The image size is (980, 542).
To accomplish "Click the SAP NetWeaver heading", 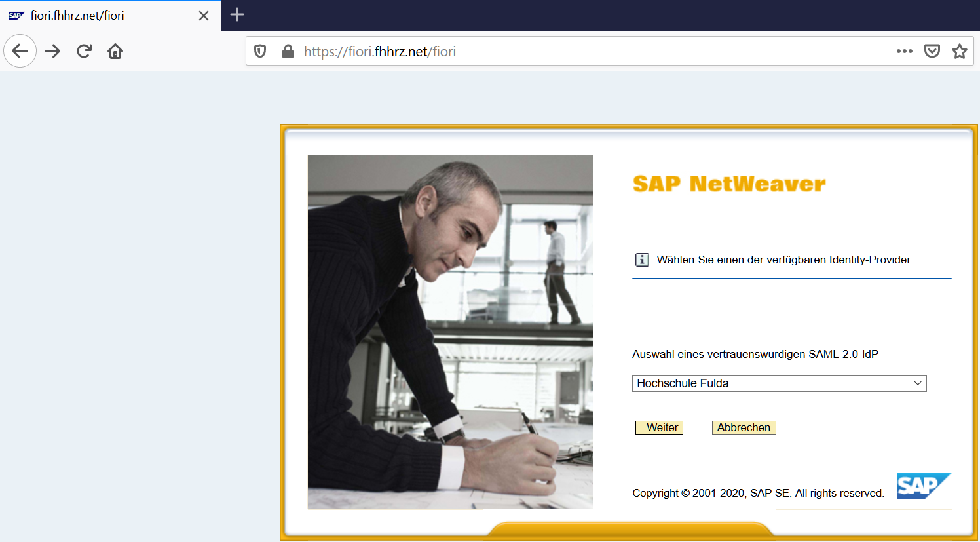I will (x=728, y=184).
